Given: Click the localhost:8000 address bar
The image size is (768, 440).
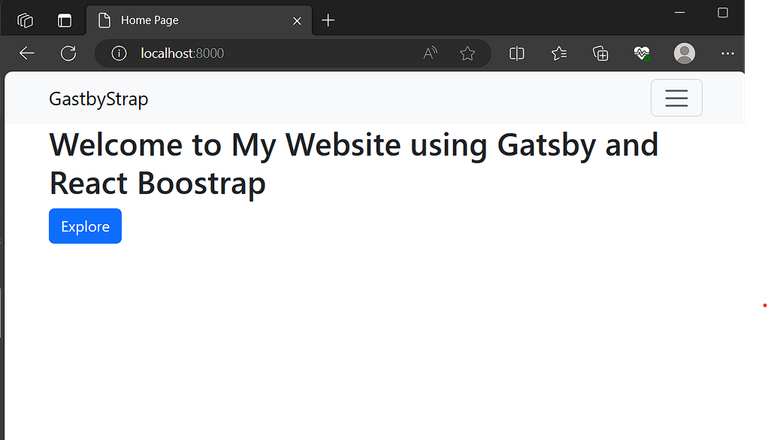Looking at the screenshot, I should pos(270,53).
